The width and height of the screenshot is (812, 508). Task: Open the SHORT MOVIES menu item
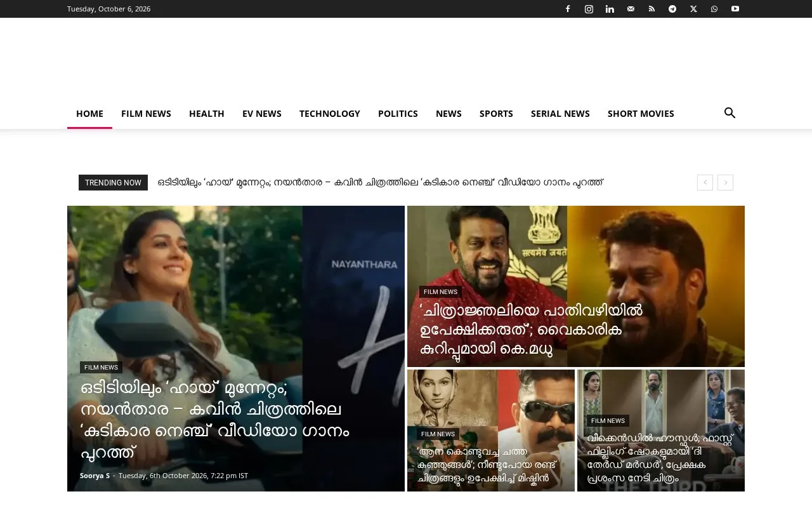641,114
